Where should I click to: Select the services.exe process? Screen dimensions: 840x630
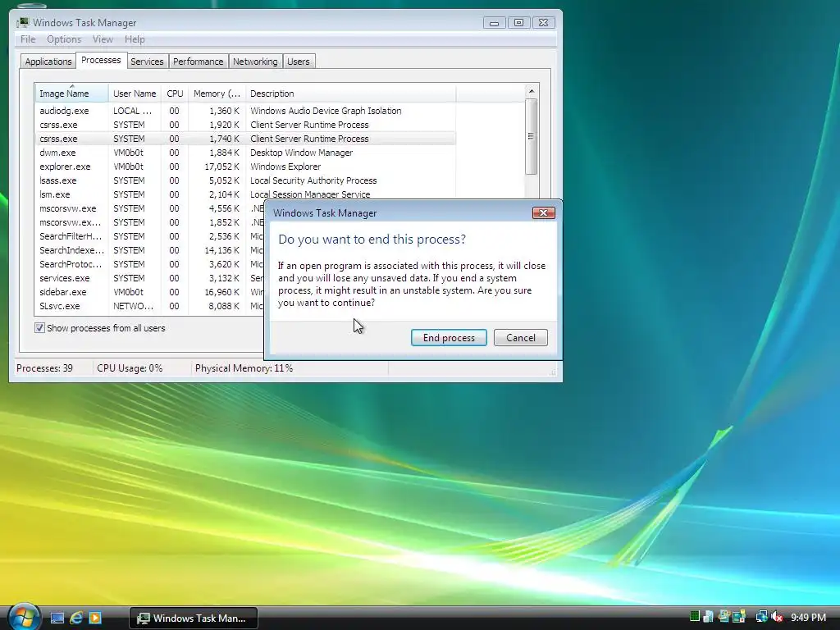click(149, 278)
